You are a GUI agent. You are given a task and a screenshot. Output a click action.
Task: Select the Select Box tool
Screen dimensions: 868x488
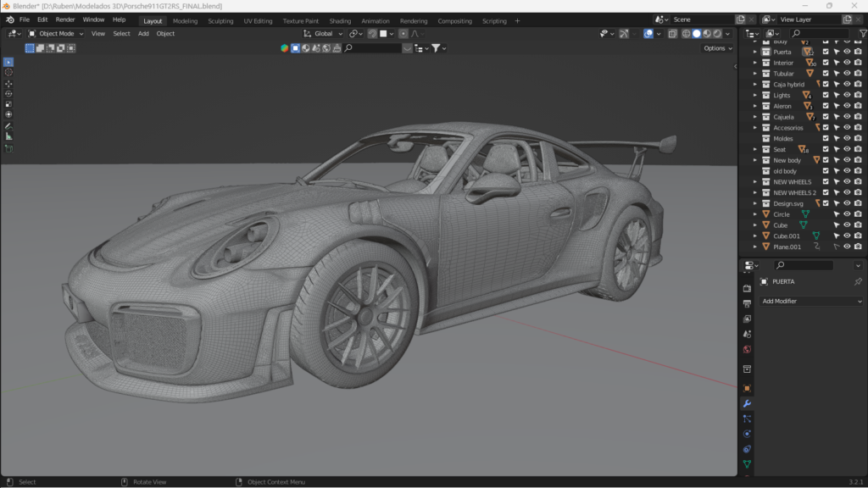[8, 62]
